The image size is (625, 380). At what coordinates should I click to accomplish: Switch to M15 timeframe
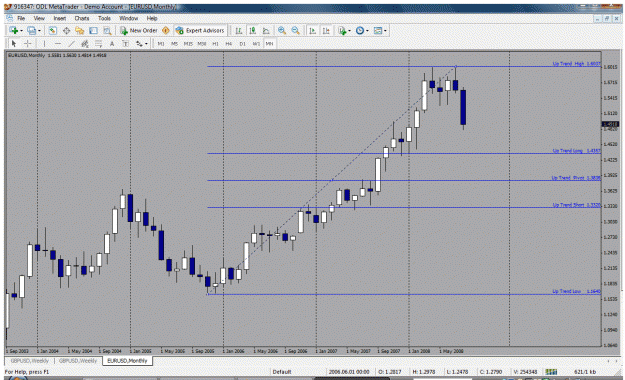pyautogui.click(x=188, y=43)
